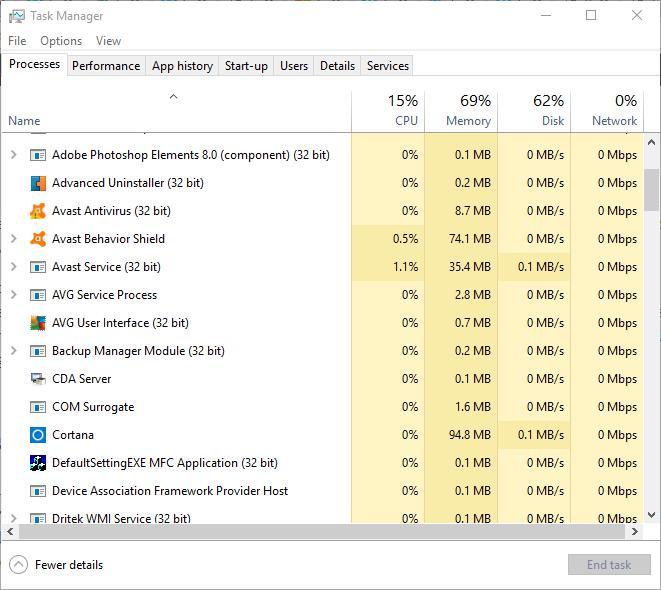Screen dimensions: 661x590
Task: Expand the Avast Behavior Shield process group
Action: [13, 239]
